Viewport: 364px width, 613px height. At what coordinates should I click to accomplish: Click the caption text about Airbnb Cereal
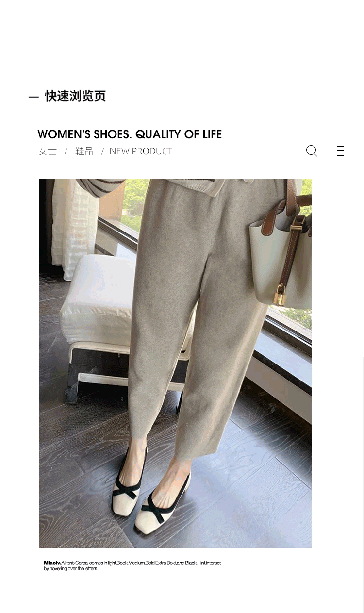[132, 565]
